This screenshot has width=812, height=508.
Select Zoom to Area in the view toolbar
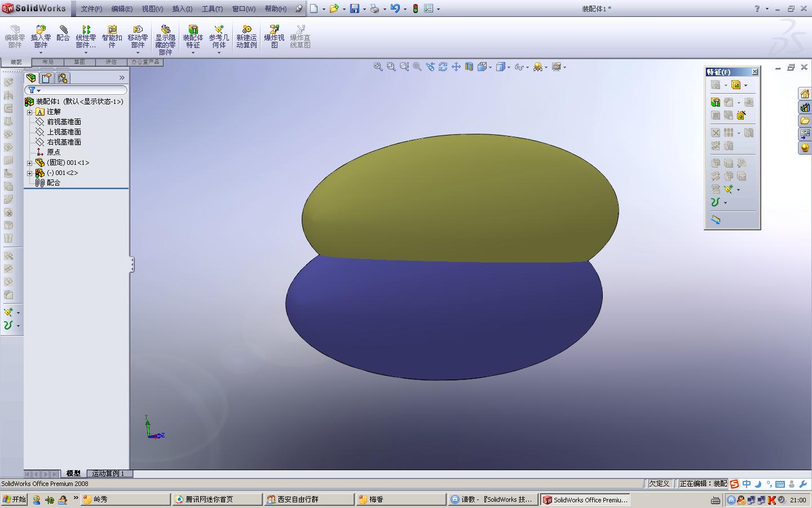tap(391, 67)
